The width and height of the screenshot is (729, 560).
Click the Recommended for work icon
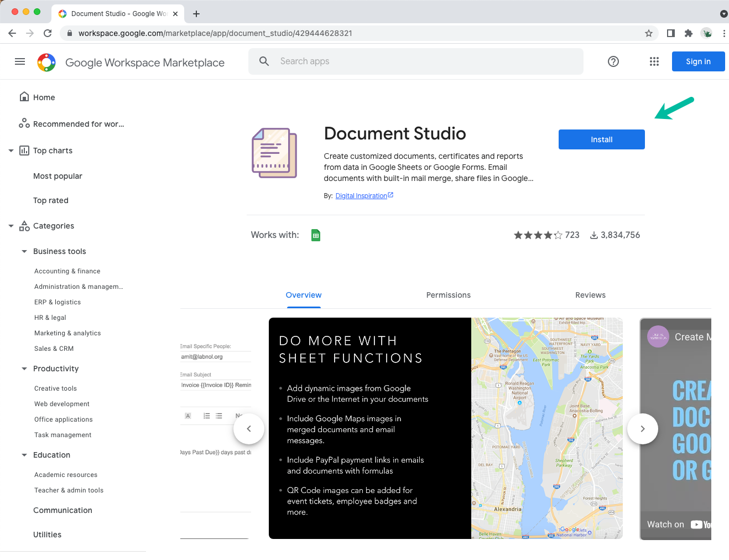[x=24, y=123]
